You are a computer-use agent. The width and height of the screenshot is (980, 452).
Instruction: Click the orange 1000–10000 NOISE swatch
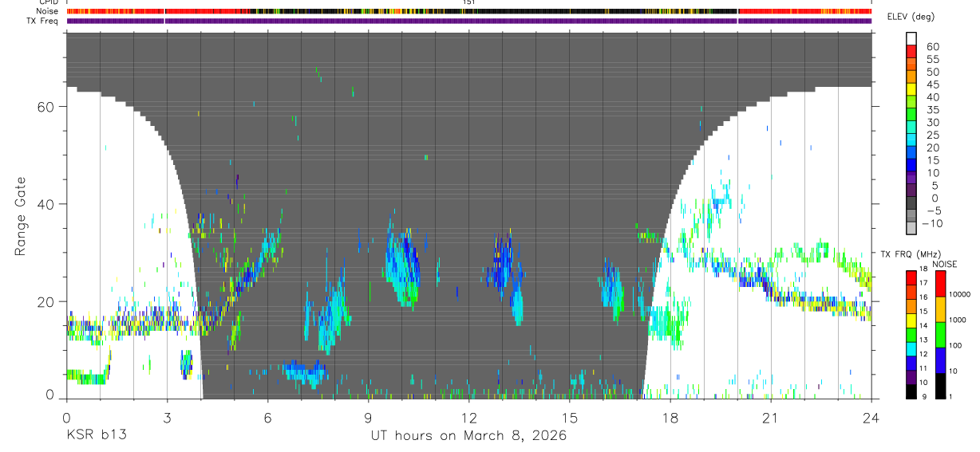tap(940, 309)
